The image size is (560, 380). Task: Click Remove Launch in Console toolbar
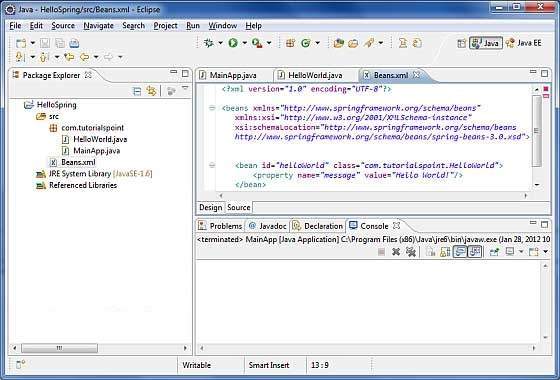tap(396, 252)
